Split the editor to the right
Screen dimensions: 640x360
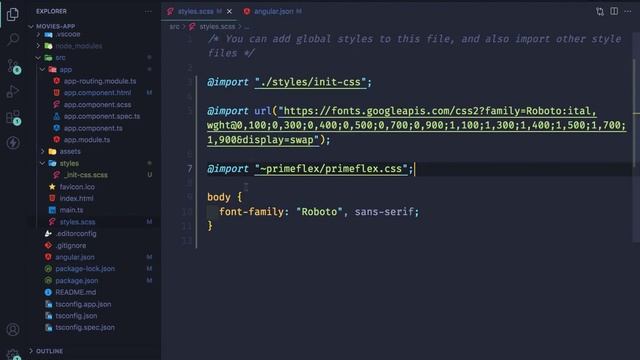(x=614, y=11)
